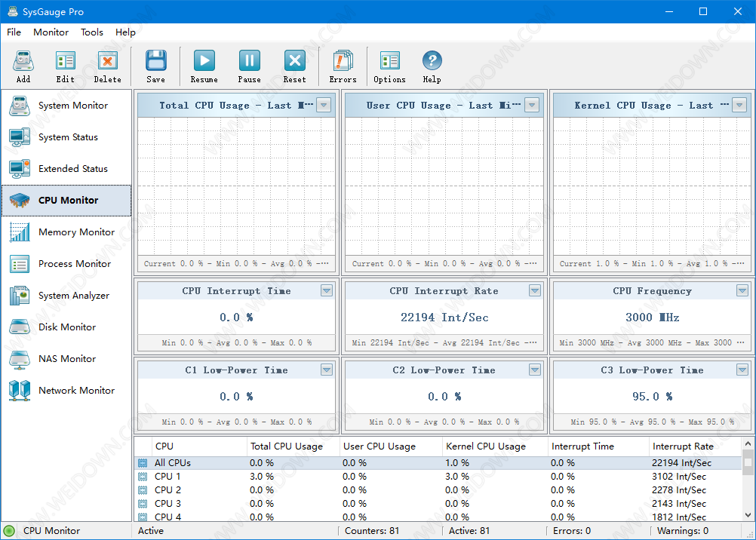Screen dimensions: 756x540
Task: Switch to Memory Monitor in the sidebar
Action: 66,232
